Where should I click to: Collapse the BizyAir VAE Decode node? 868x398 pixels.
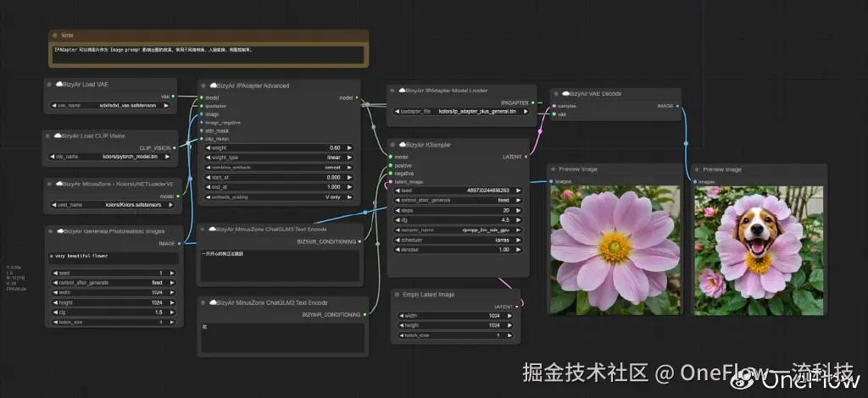(556, 94)
